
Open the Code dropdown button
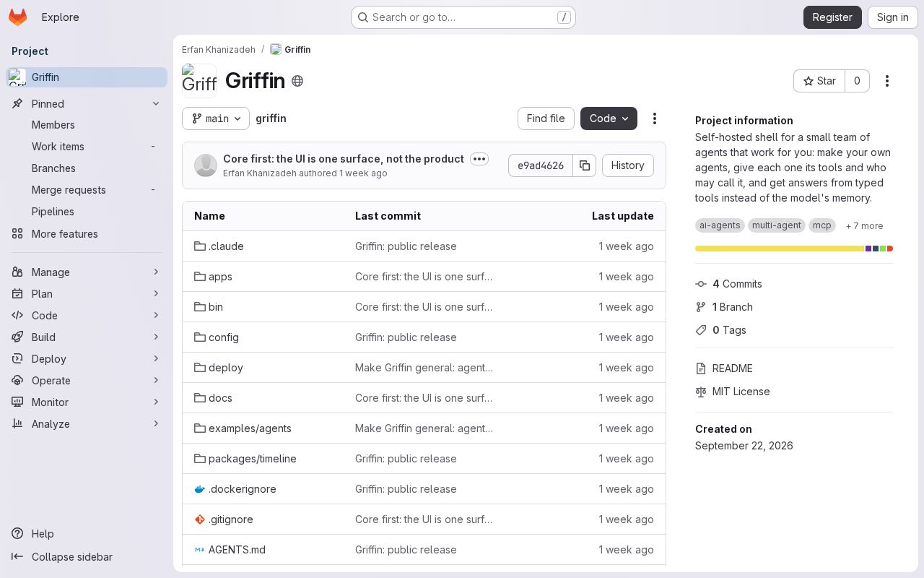(609, 118)
